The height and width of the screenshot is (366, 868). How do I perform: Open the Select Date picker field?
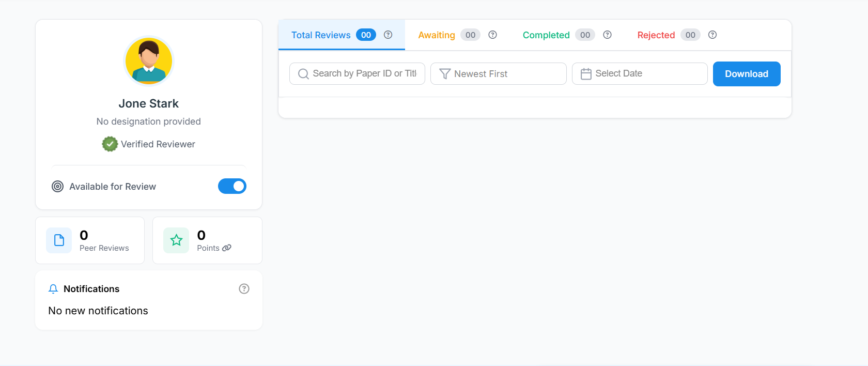tap(640, 74)
